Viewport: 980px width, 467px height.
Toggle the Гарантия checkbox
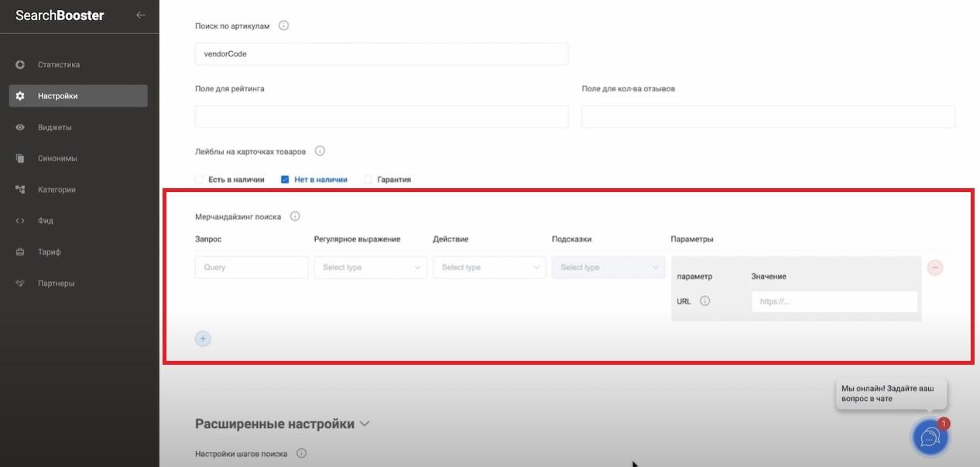click(368, 180)
